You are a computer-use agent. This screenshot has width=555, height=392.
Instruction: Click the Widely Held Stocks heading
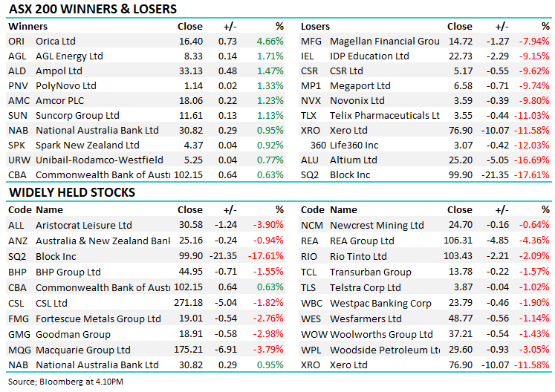point(72,192)
